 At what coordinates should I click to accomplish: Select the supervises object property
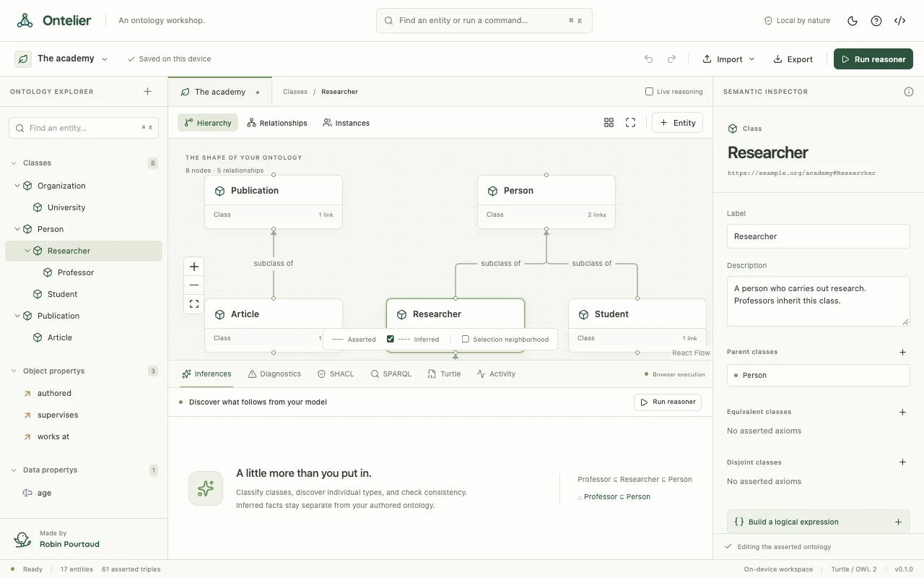coord(84,415)
